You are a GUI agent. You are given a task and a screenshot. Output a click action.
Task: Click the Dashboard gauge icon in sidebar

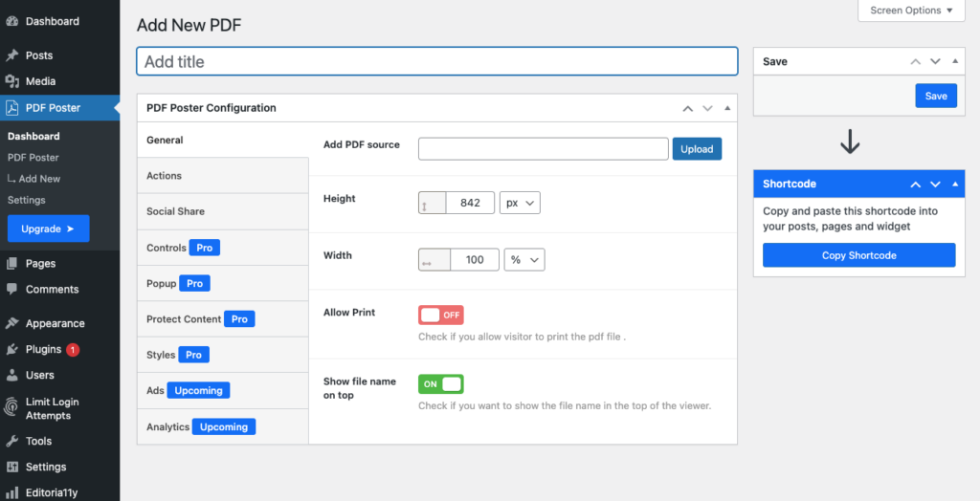11,21
